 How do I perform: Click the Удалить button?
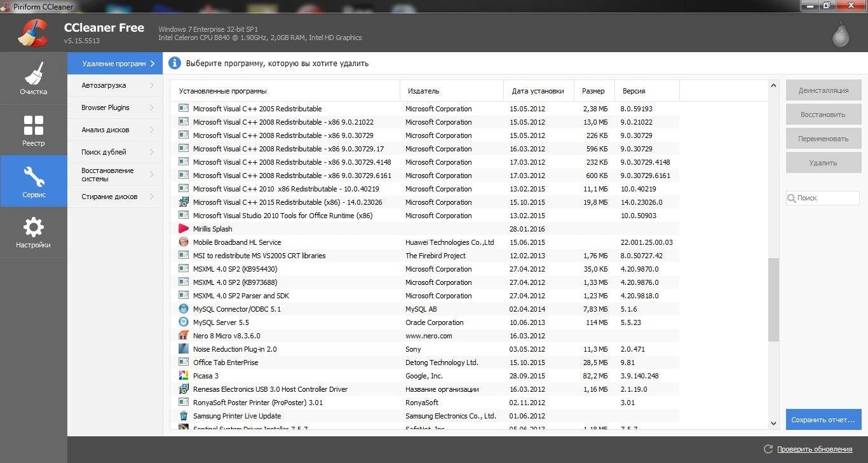pos(824,163)
